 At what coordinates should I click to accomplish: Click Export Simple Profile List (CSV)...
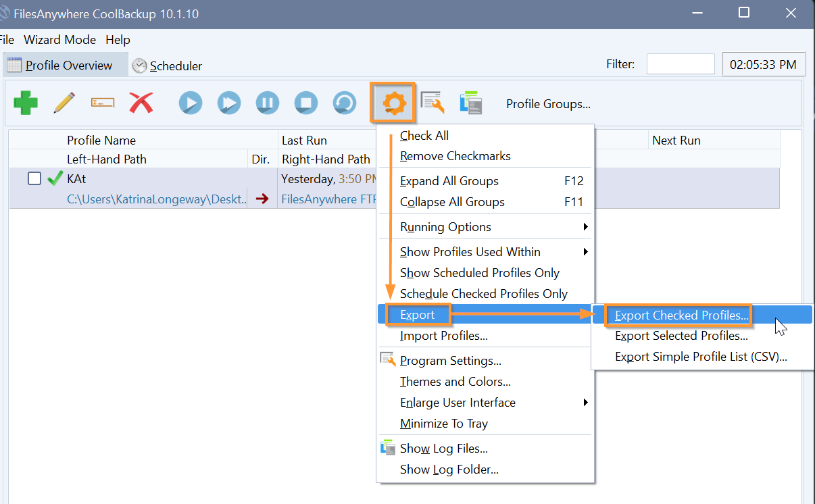point(702,357)
